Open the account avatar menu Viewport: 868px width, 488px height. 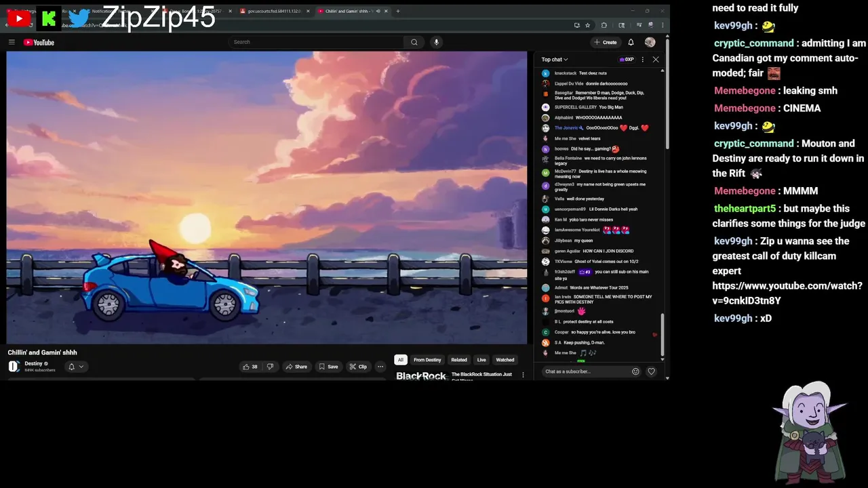click(x=650, y=42)
